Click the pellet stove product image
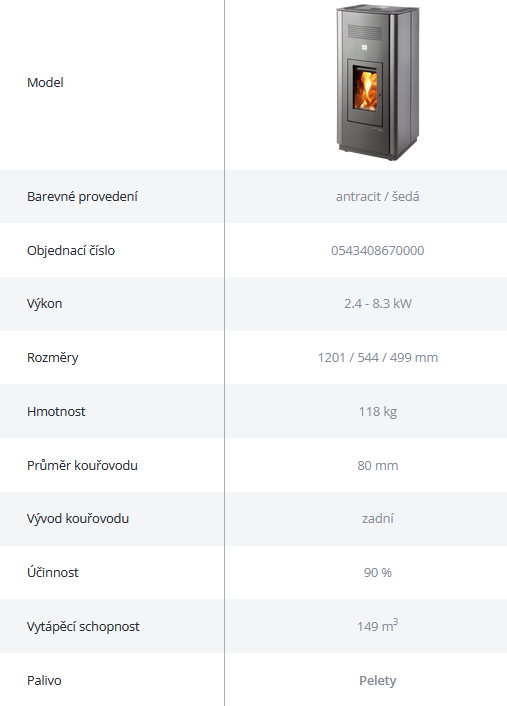The height and width of the screenshot is (706, 507). 378,82
